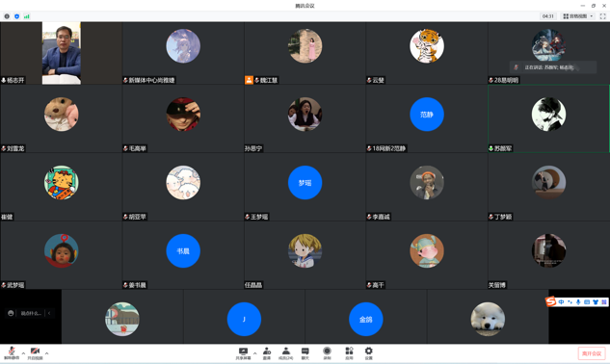This screenshot has width=610, height=364.
Task: Open meeting Settings gear
Action: [x=368, y=353]
